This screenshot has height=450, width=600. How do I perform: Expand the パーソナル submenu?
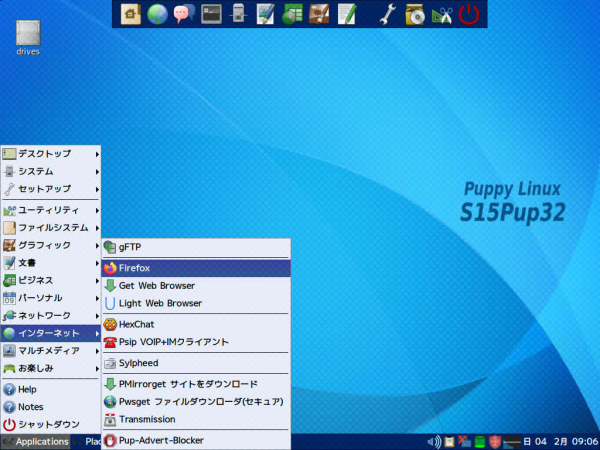[x=51, y=298]
